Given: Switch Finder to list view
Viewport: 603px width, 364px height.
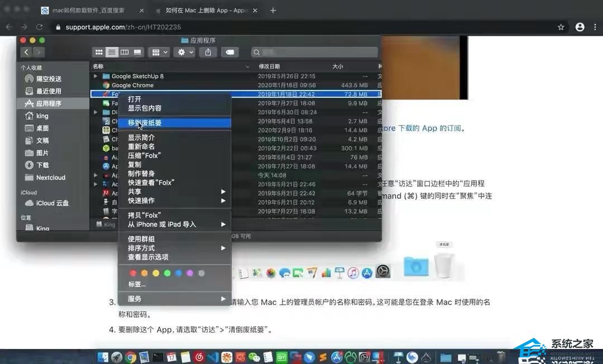Looking at the screenshot, I should point(112,52).
